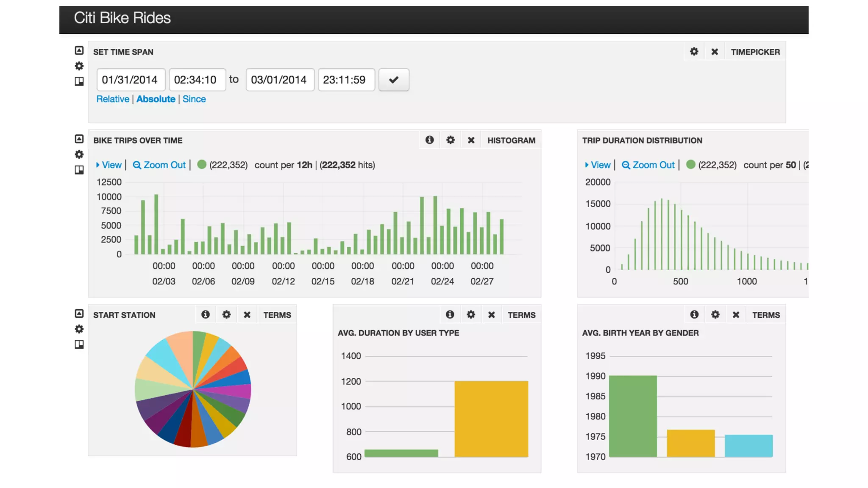Switch time mode to Relative
This screenshot has height=488, width=868.
(x=113, y=99)
